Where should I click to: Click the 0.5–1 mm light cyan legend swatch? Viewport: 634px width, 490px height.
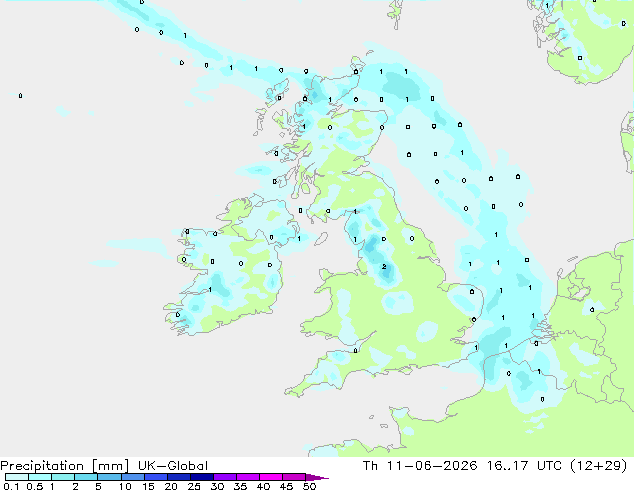(x=40, y=477)
